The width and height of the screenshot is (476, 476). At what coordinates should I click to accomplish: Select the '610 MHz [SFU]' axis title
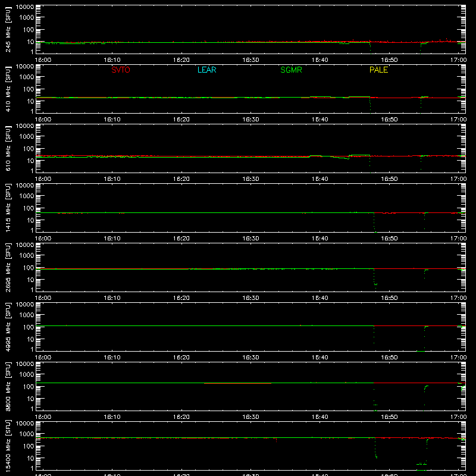pyautogui.click(x=8, y=148)
